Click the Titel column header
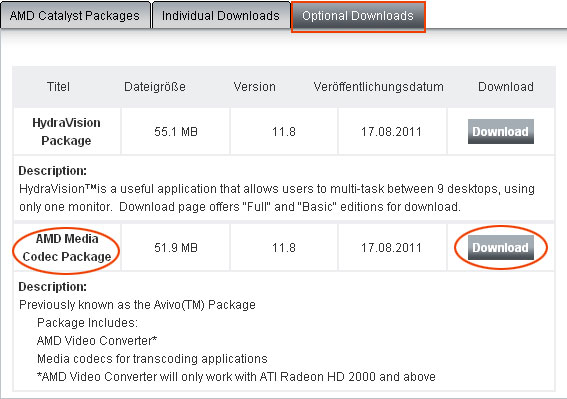Viewport: 567px width, 399px height. [58, 87]
